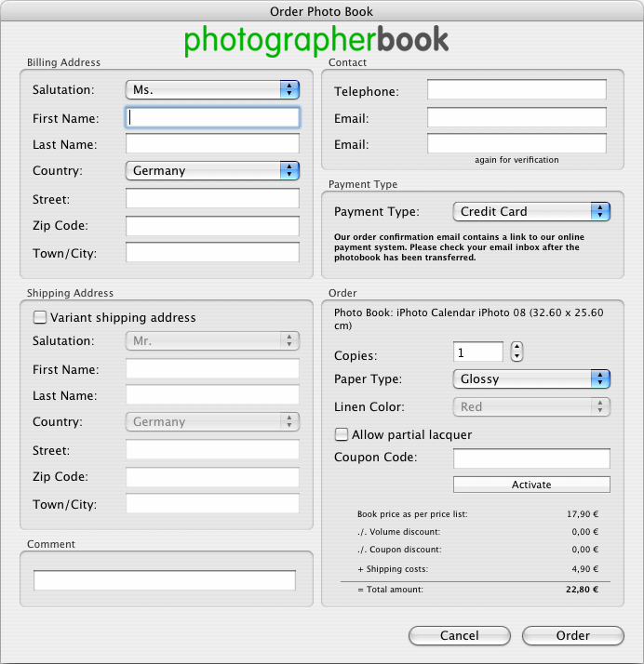The image size is (644, 664).
Task: Click the first Email field
Action: tap(517, 118)
